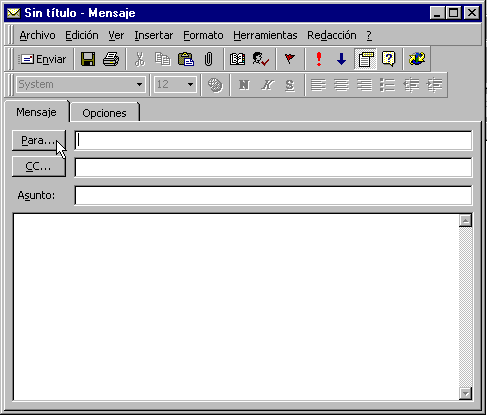
Task: Open the Herramientas menu
Action: 265,35
